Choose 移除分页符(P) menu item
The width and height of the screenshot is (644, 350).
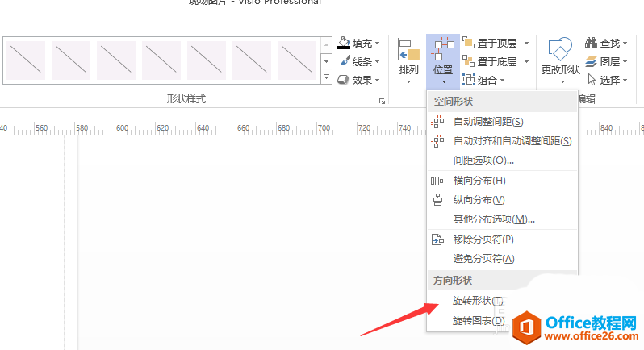[502, 240]
